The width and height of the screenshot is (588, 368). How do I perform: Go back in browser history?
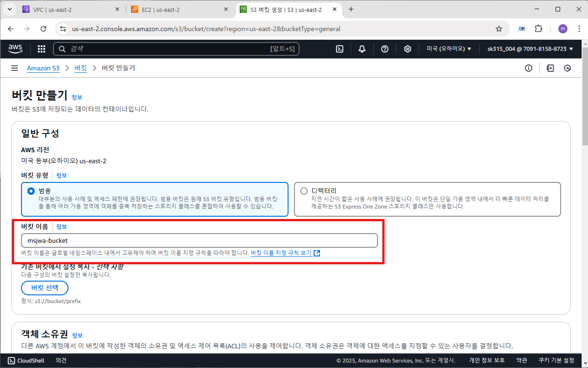[x=10, y=29]
